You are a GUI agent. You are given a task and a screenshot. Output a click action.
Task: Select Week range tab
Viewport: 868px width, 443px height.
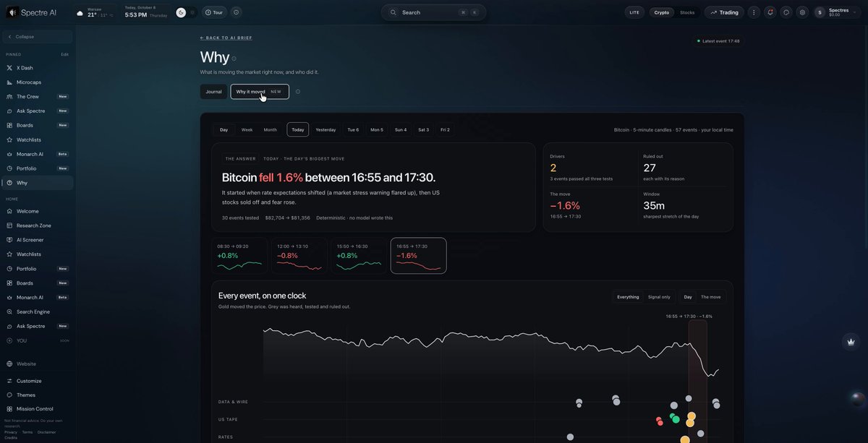pyautogui.click(x=247, y=129)
